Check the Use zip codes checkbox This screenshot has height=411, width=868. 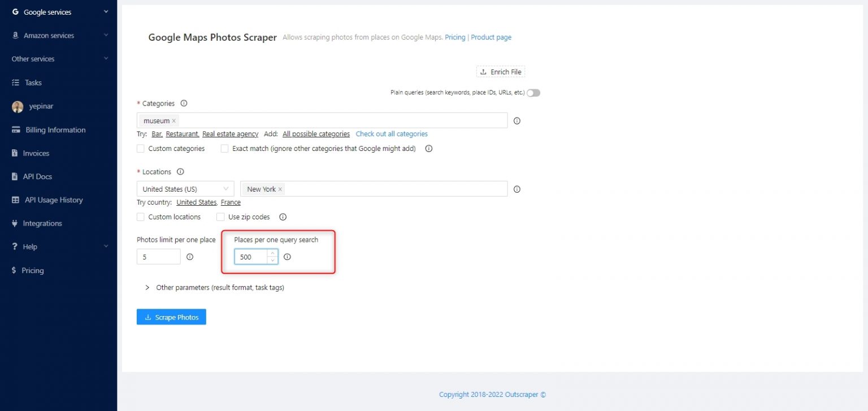(221, 217)
